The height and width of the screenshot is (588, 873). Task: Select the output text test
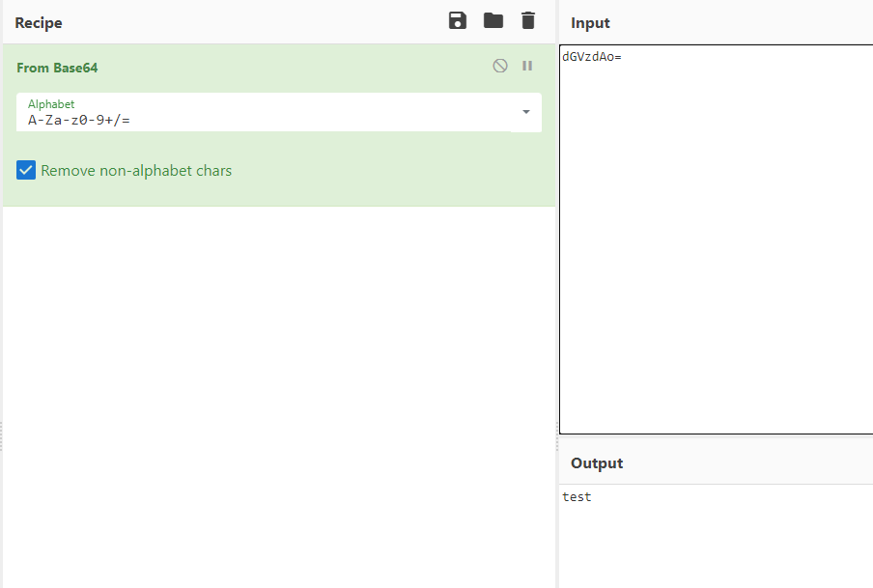[577, 496]
